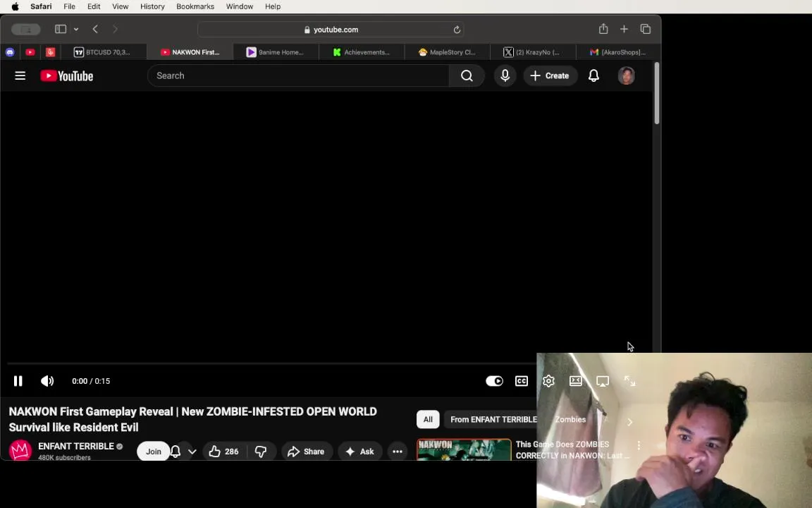Click the 286 like count
This screenshot has height=508, width=812.
(231, 452)
